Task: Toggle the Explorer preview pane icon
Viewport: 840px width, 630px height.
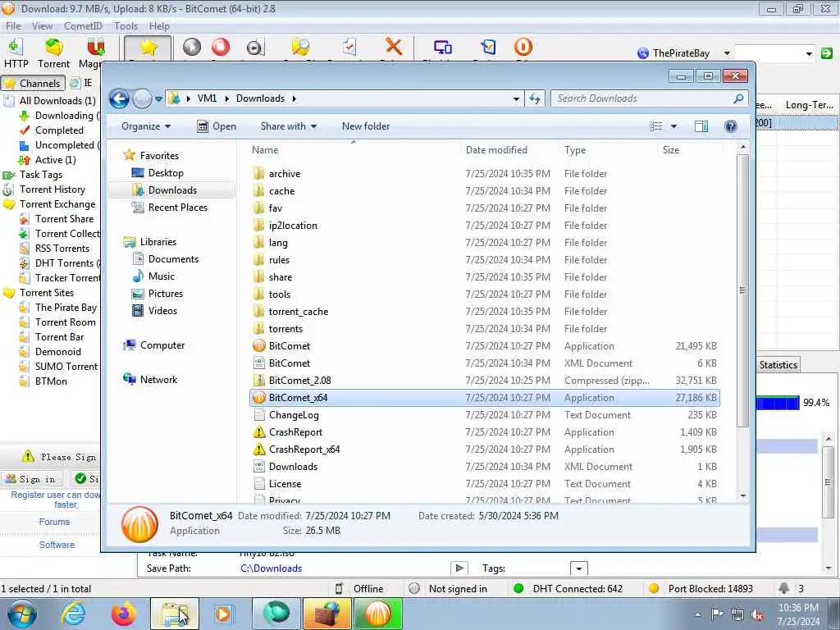Action: [x=701, y=126]
